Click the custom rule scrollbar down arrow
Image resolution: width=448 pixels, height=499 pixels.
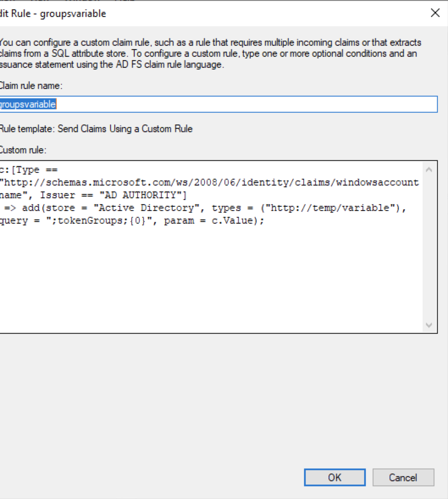click(429, 325)
